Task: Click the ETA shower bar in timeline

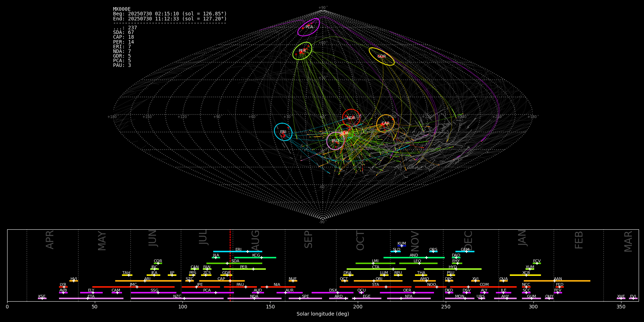Action: coord(91,298)
